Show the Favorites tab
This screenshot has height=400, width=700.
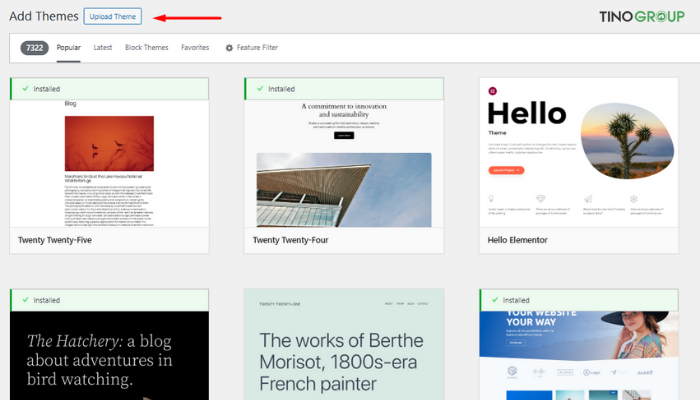(195, 47)
